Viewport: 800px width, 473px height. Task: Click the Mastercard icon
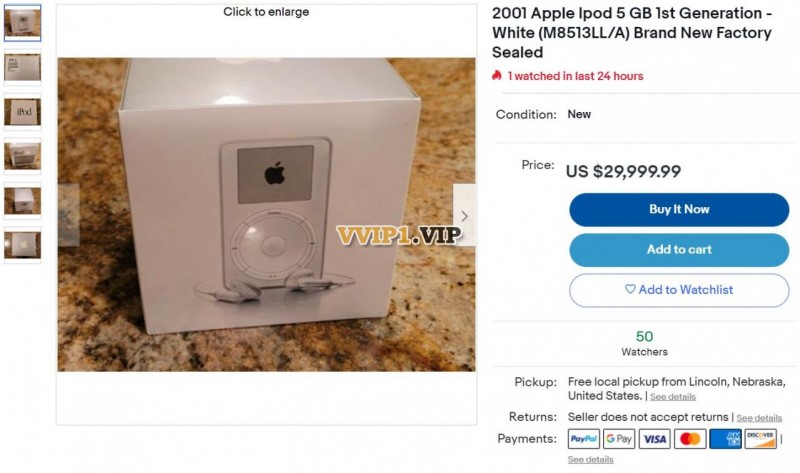click(690, 439)
